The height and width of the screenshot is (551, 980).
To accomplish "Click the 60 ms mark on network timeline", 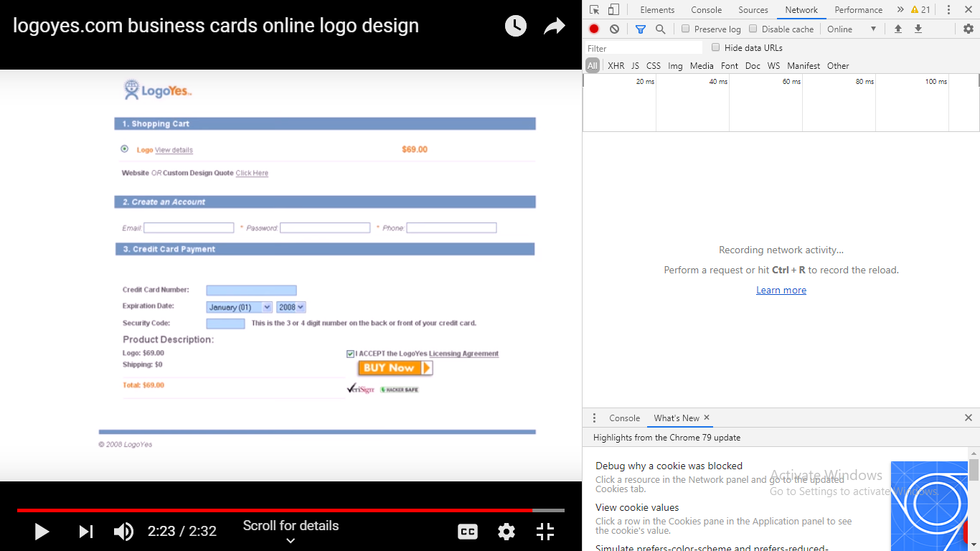I will (791, 82).
